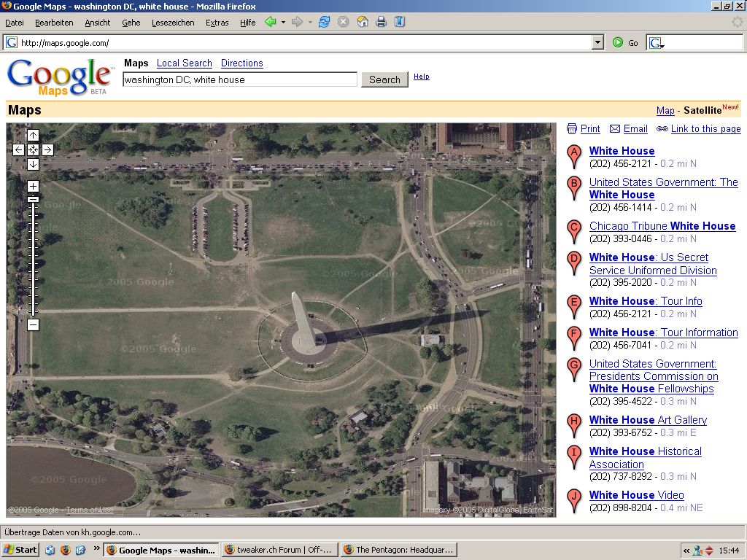Zoom in with the map plus button

pos(33,186)
